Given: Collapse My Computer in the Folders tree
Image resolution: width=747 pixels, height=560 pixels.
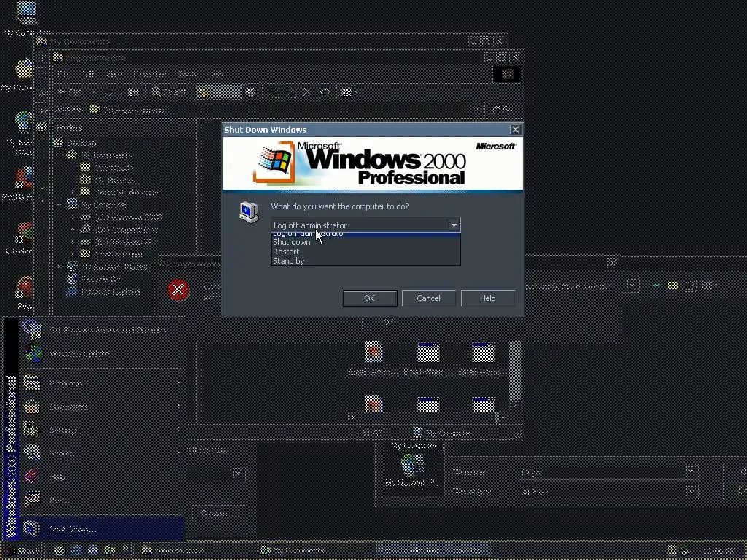Looking at the screenshot, I should pyautogui.click(x=59, y=205).
